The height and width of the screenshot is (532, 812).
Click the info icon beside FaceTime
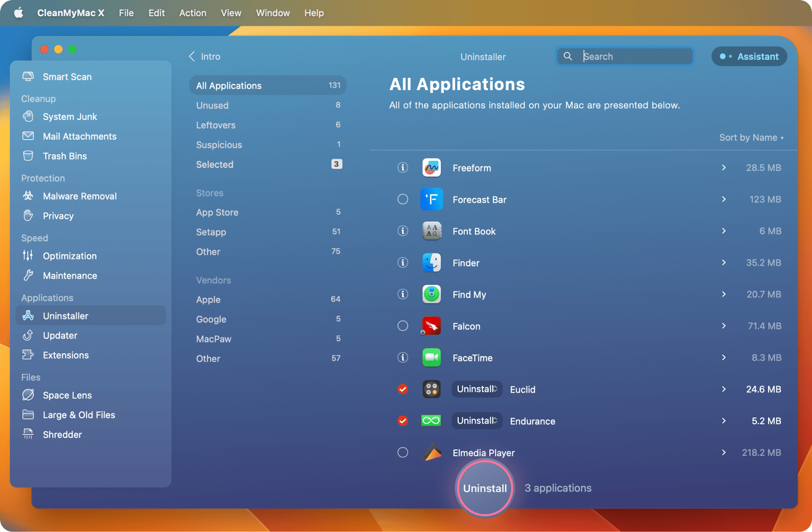tap(402, 357)
